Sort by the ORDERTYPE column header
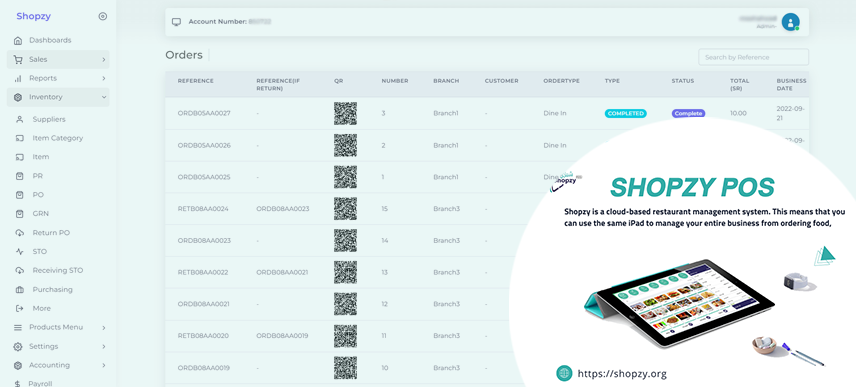This screenshot has height=387, width=856. (561, 81)
